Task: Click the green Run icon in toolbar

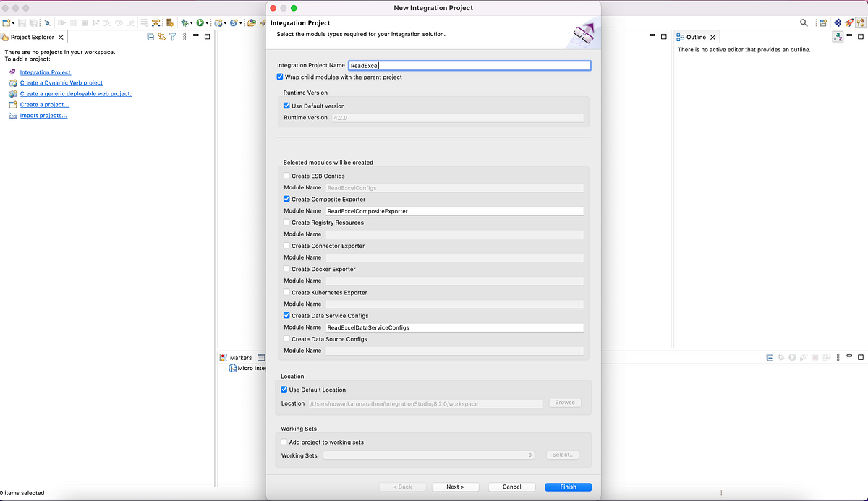Action: (x=200, y=23)
